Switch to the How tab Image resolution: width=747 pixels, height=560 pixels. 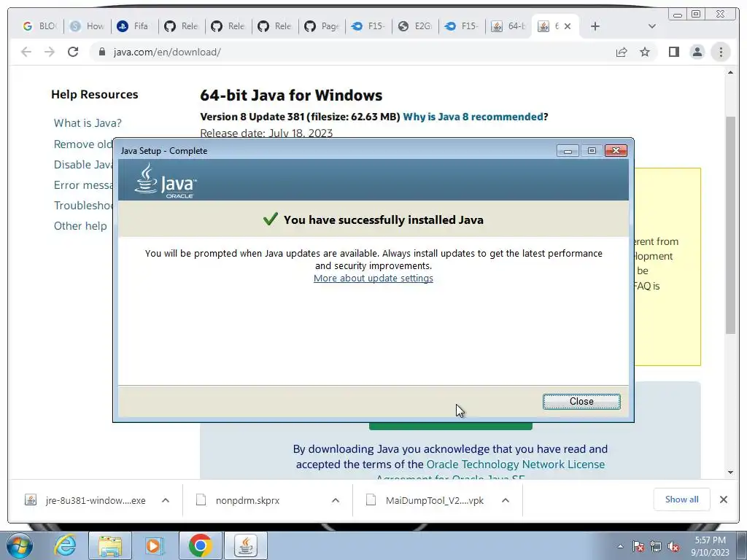click(88, 26)
